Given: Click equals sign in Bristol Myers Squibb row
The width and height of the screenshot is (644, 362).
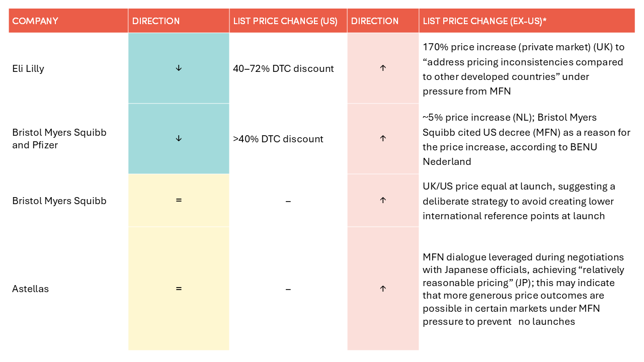Looking at the screenshot, I should tap(179, 201).
